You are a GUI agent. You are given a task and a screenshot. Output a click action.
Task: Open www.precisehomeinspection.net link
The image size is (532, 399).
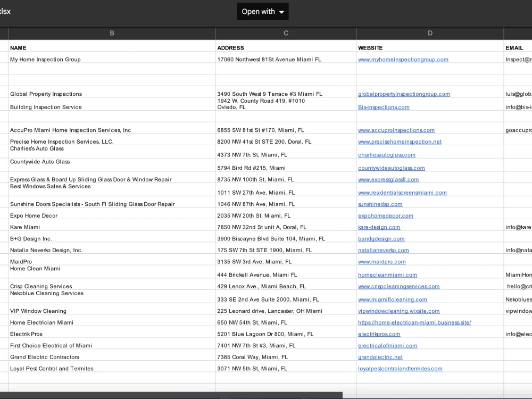click(400, 142)
